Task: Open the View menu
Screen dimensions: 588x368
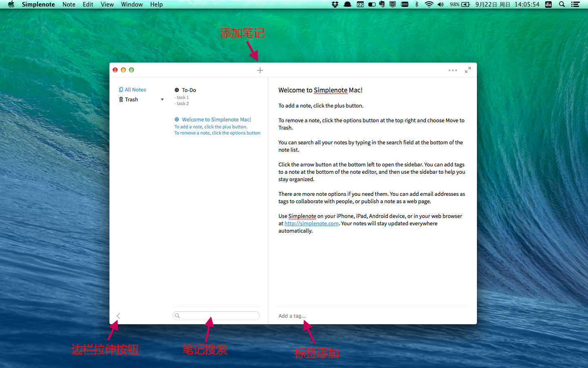Action: (107, 4)
